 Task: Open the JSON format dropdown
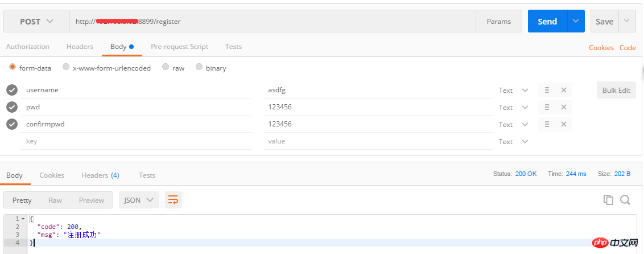click(139, 200)
